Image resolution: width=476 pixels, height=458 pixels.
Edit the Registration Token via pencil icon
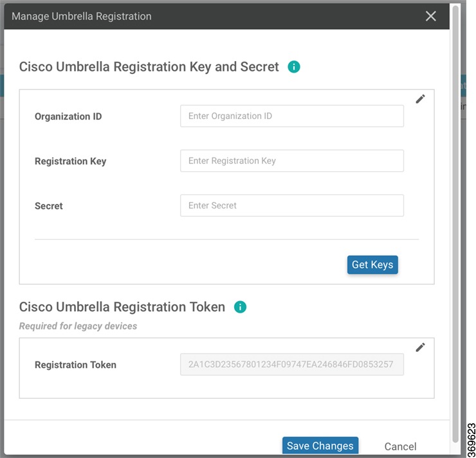420,347
